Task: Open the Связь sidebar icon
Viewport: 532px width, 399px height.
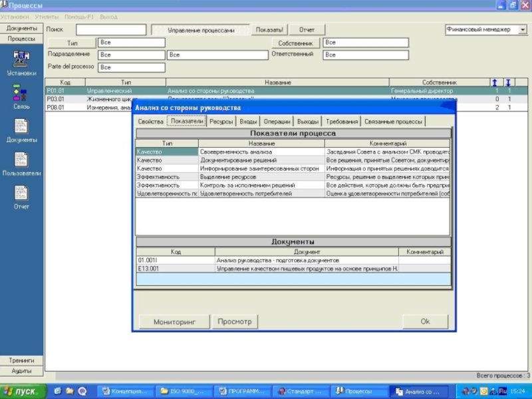Action: [x=21, y=92]
